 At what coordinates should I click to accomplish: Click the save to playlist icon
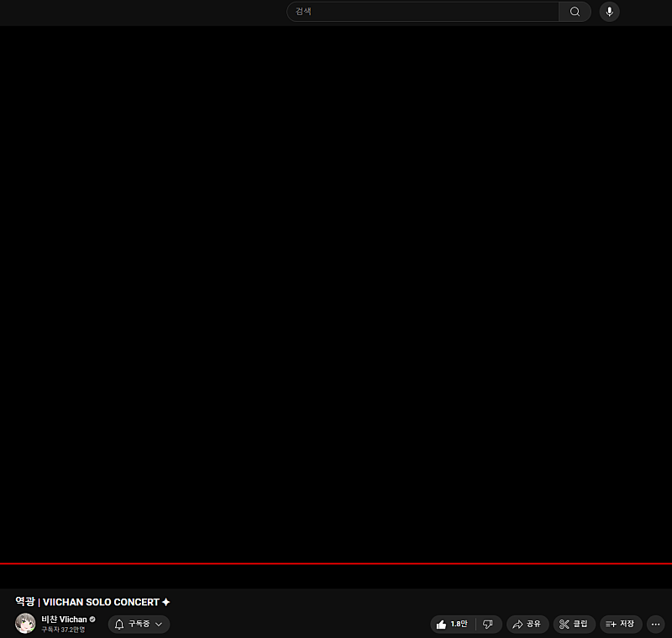pyautogui.click(x=611, y=625)
